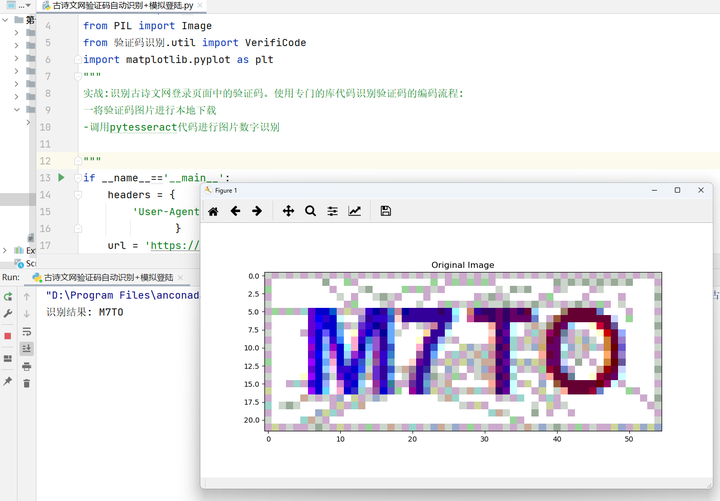Close the 古诗文网验证码自动识别+模拟登陆.py editor tab
Viewport: 720px width, 501px height.
click(x=200, y=6)
